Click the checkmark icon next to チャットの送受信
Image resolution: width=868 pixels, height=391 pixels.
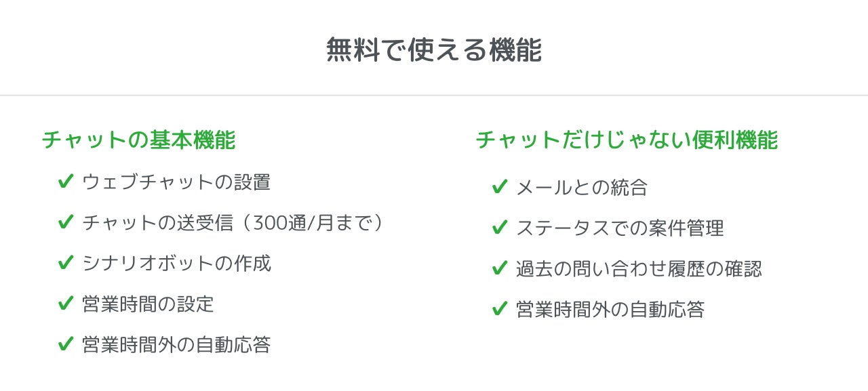pos(66,222)
